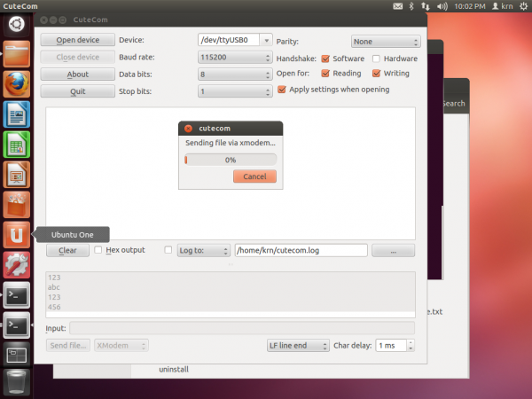
Task: Open Ubuntu Software Center icon
Action: click(17, 205)
